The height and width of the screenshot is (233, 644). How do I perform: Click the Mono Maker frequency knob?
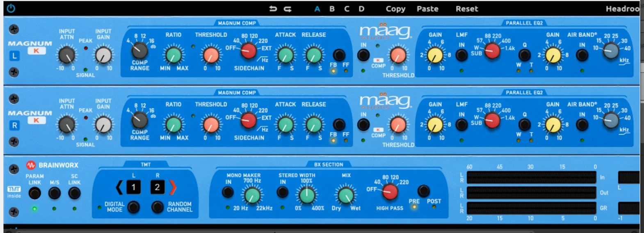(252, 195)
